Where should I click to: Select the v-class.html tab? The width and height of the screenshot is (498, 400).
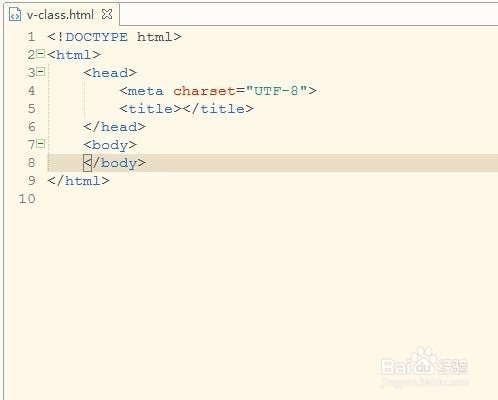click(x=60, y=15)
